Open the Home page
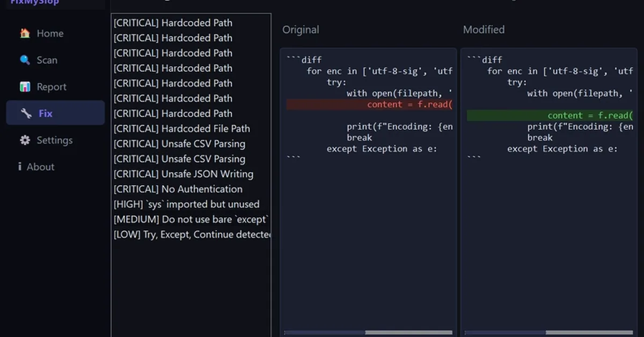 click(x=50, y=33)
